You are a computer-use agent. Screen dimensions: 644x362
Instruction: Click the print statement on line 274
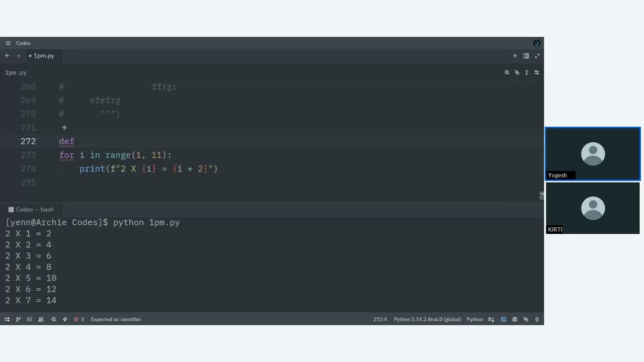tap(148, 169)
